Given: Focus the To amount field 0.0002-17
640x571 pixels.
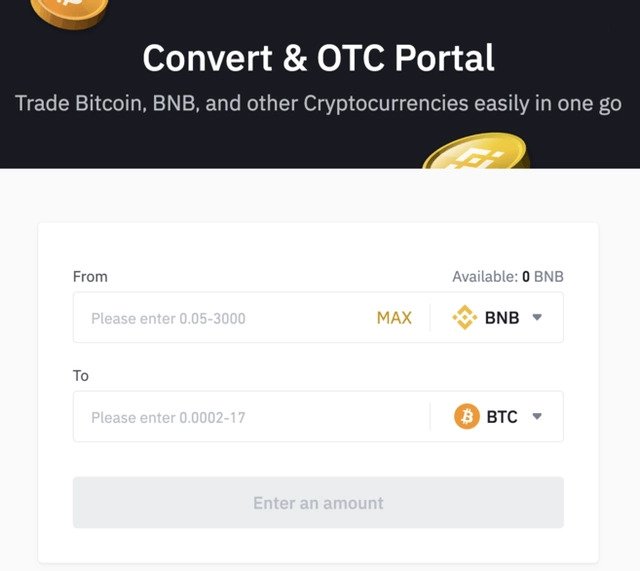Looking at the screenshot, I should pyautogui.click(x=251, y=416).
